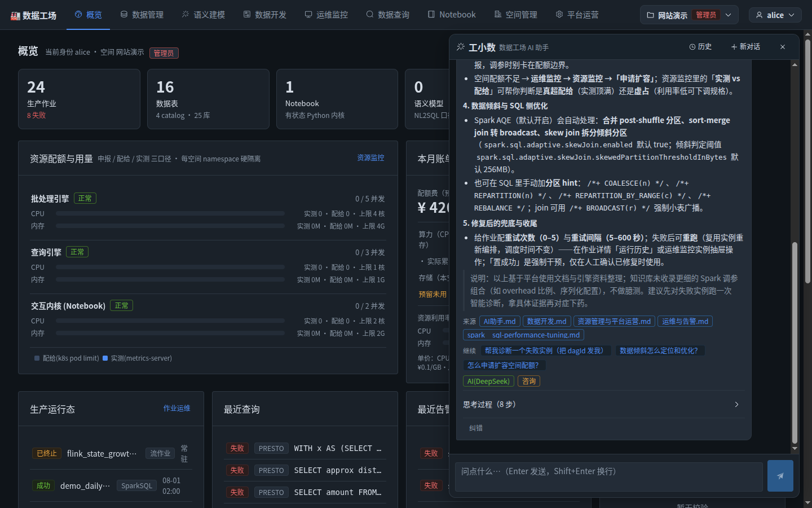Open 平台运营 in the nav bar

click(x=577, y=15)
